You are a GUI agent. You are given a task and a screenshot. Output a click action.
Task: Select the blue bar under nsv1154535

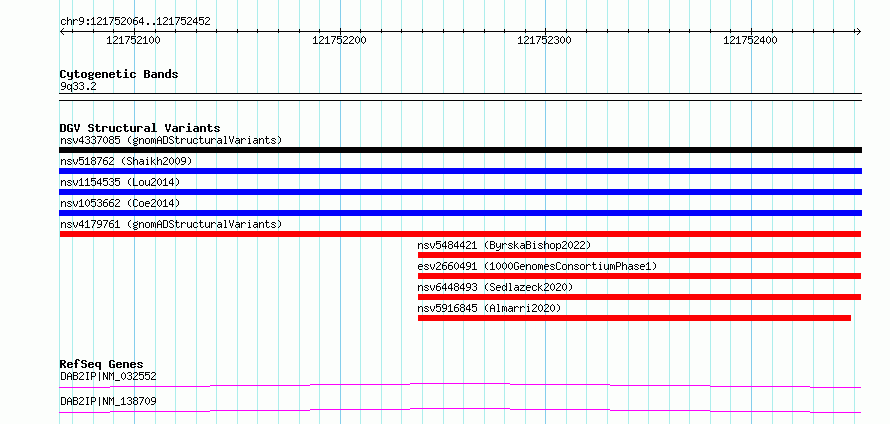click(x=461, y=192)
